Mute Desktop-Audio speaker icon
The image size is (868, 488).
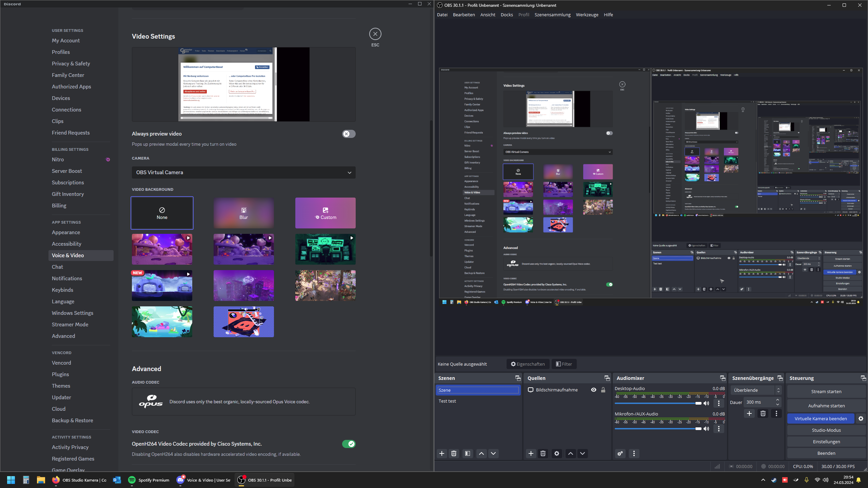[706, 403]
